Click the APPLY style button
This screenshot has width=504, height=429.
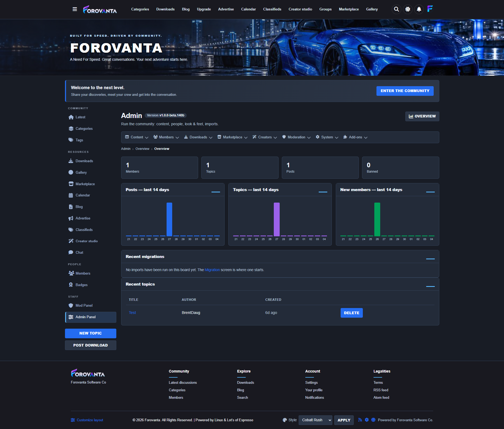click(344, 420)
